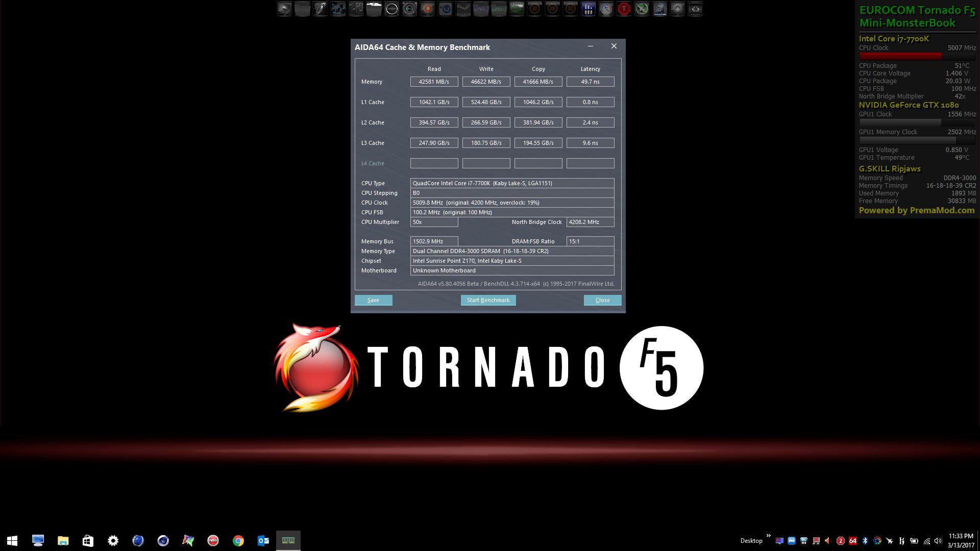The image size is (980, 551).
Task: Click the L2 Cache Write value 266.59 GB/s
Action: tap(486, 122)
